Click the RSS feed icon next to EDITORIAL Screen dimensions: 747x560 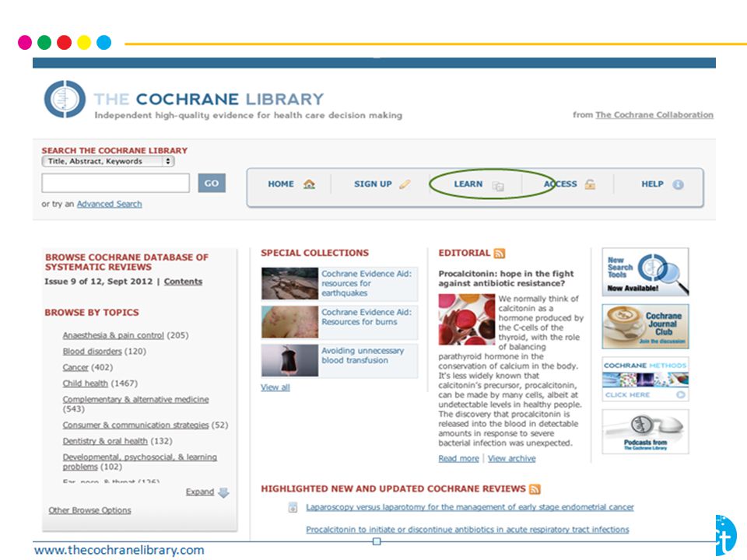tap(500, 254)
